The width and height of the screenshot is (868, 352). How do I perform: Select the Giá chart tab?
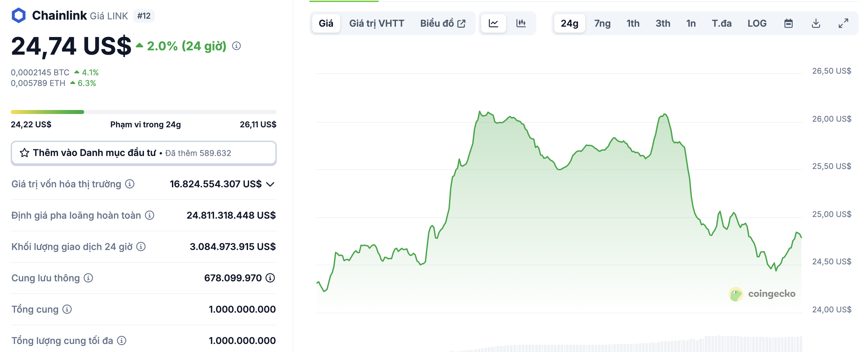(x=326, y=23)
